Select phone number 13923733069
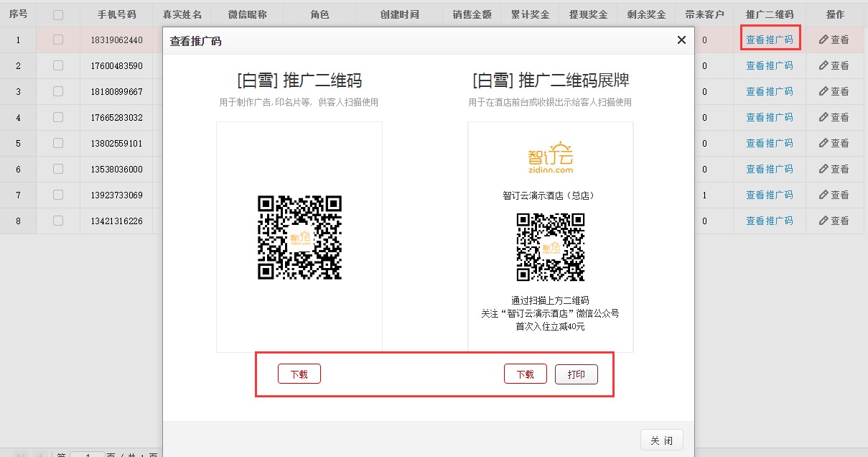 116,195
